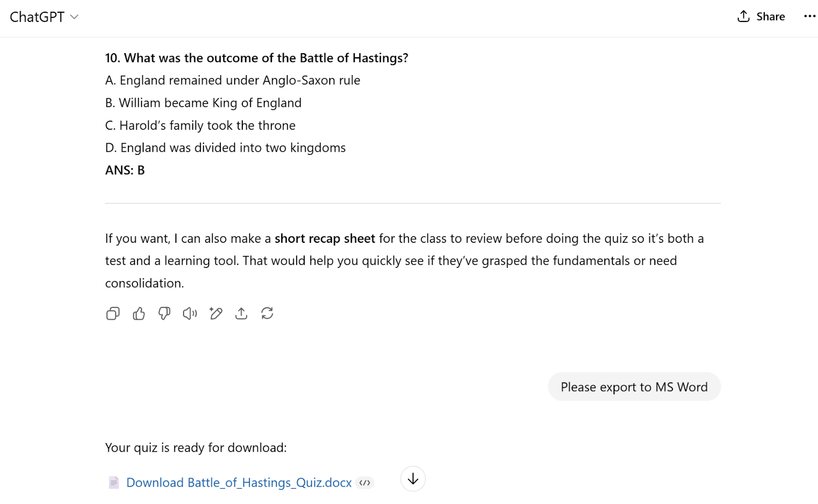
Task: Read the response aloud with speaker icon
Action: [190, 313]
